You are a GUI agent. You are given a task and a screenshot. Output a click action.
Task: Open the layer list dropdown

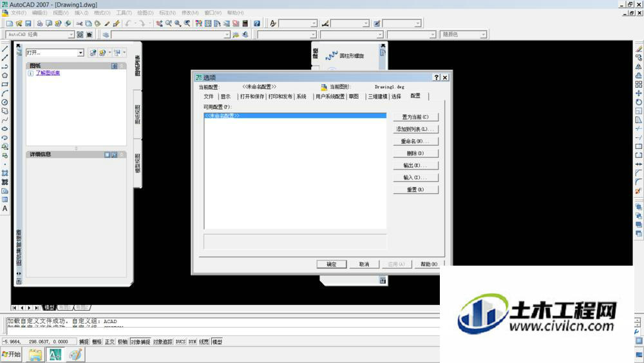[x=227, y=35]
